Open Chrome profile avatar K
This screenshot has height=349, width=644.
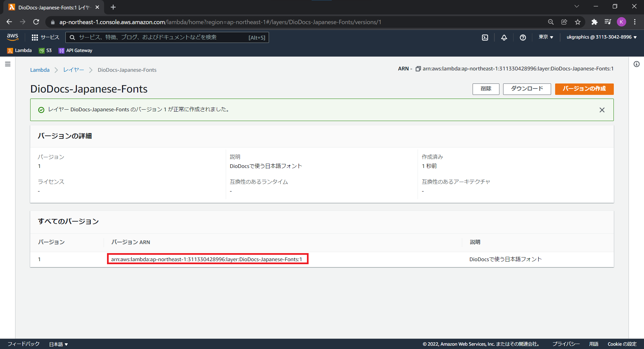pyautogui.click(x=621, y=22)
